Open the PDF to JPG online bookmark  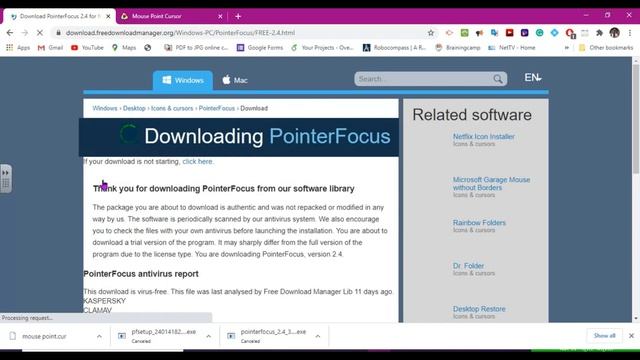196,48
